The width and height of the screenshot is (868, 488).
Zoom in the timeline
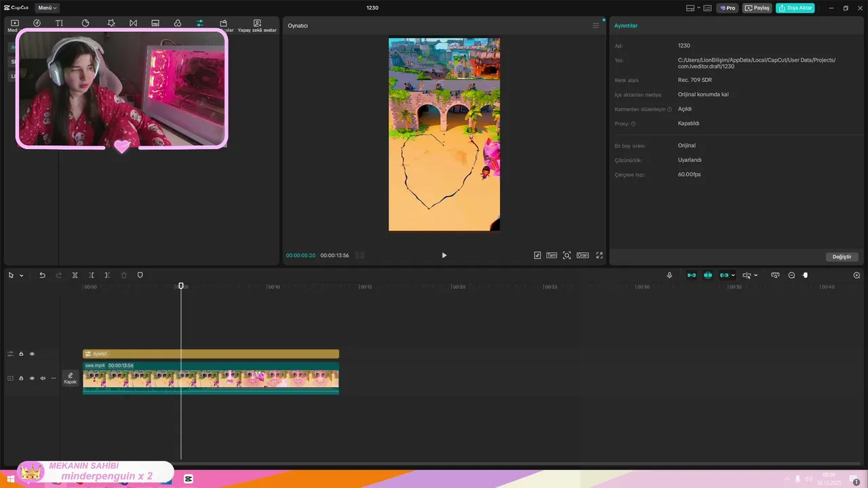pos(856,275)
